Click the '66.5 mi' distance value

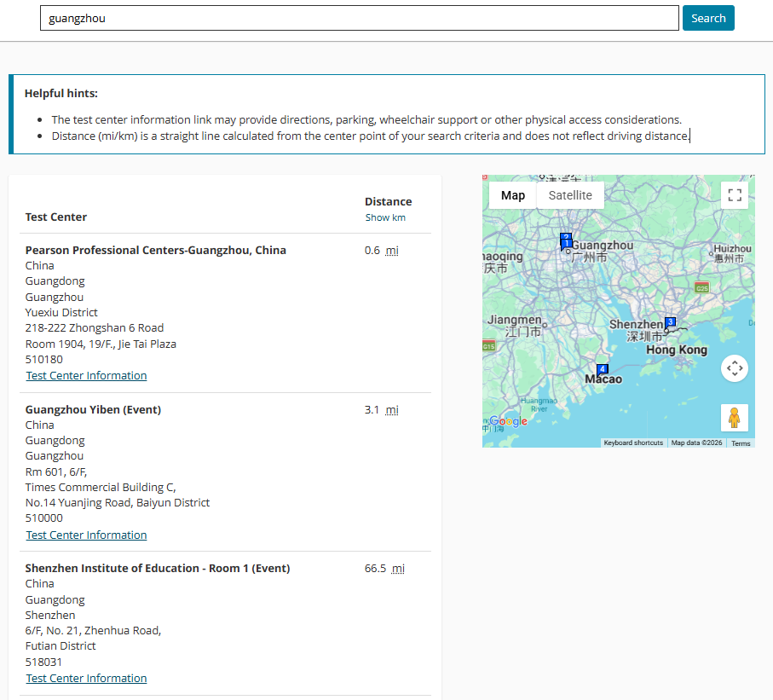tap(384, 569)
